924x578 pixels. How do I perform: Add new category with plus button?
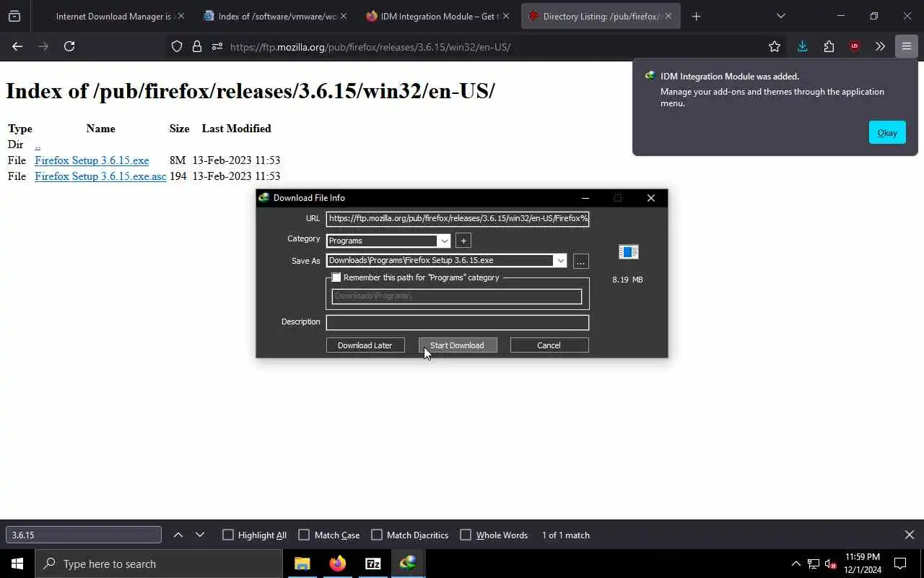coord(463,241)
